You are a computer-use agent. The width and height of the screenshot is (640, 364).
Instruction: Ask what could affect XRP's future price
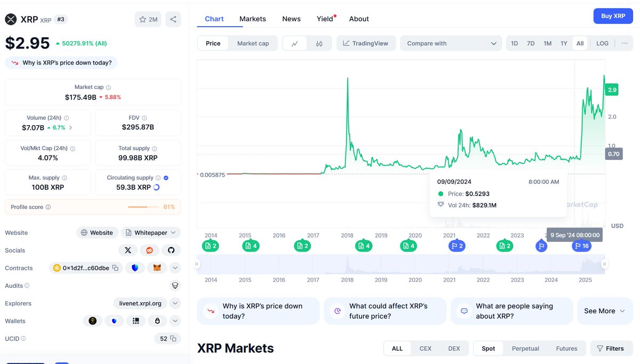[385, 311]
